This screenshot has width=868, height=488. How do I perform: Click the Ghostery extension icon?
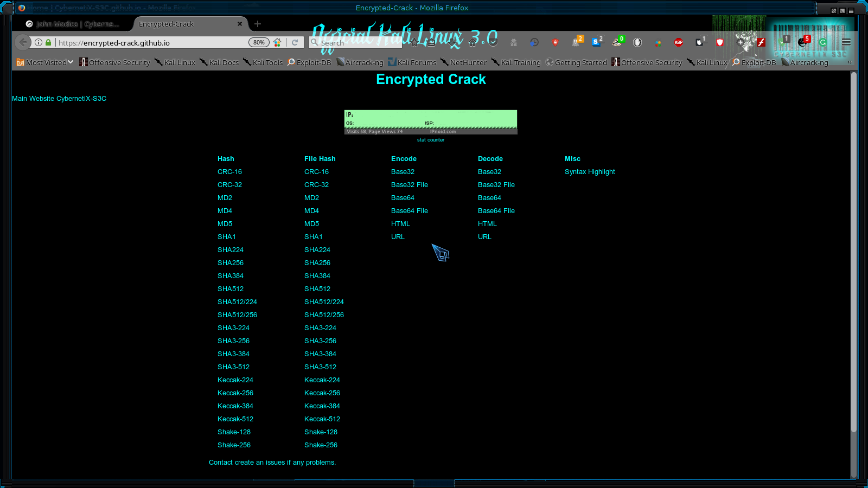click(576, 42)
